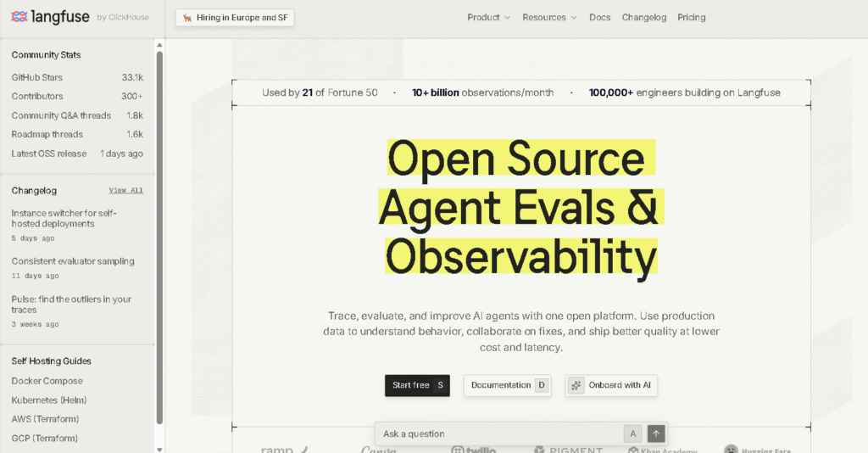
Task: Click the animal icon in hiring banner
Action: click(187, 18)
